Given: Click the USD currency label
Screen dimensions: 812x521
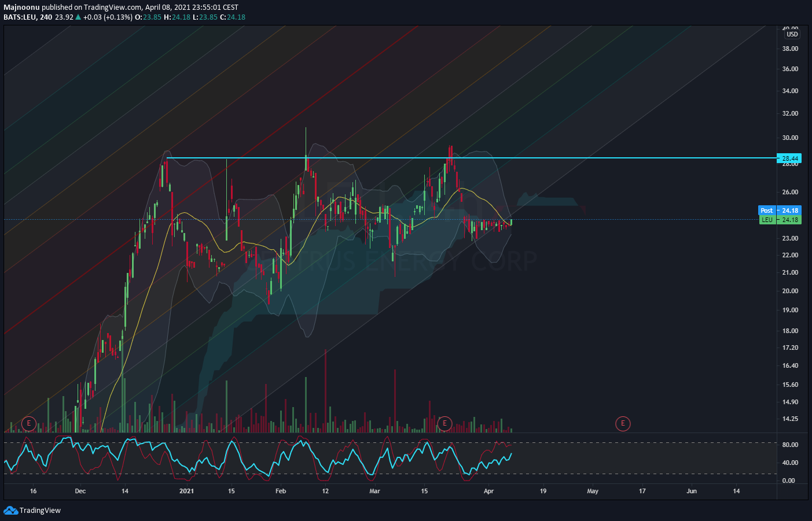Looking at the screenshot, I should coord(792,34).
